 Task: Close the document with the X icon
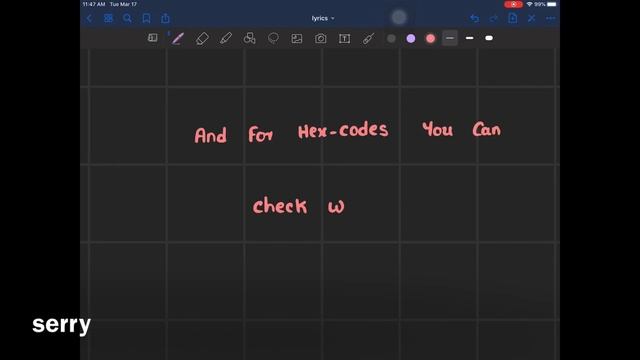click(x=531, y=18)
